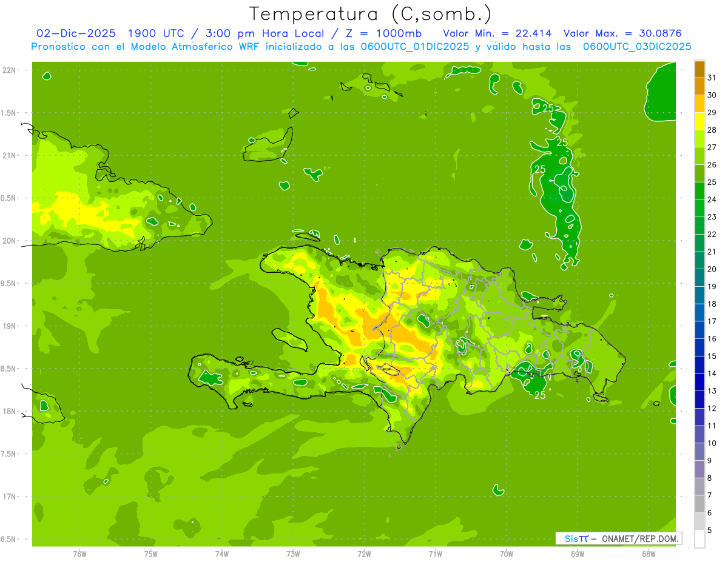
Task: Click the 'ONAMET/REP.DOM.' credit label
Action: (640, 538)
